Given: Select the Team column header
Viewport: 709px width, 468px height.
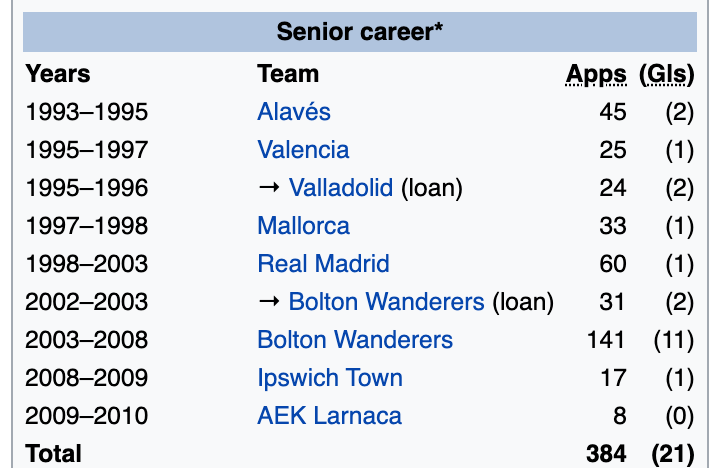Looking at the screenshot, I should [x=288, y=73].
